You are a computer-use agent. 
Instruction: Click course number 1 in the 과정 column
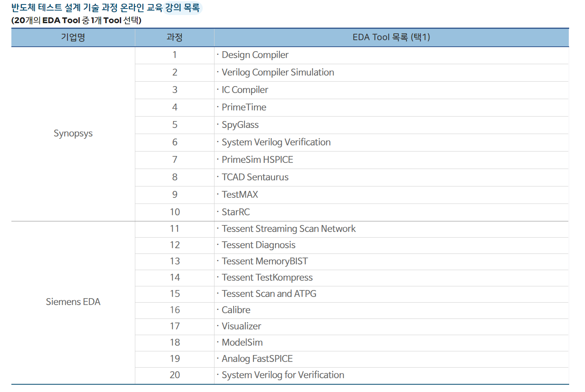(x=175, y=55)
